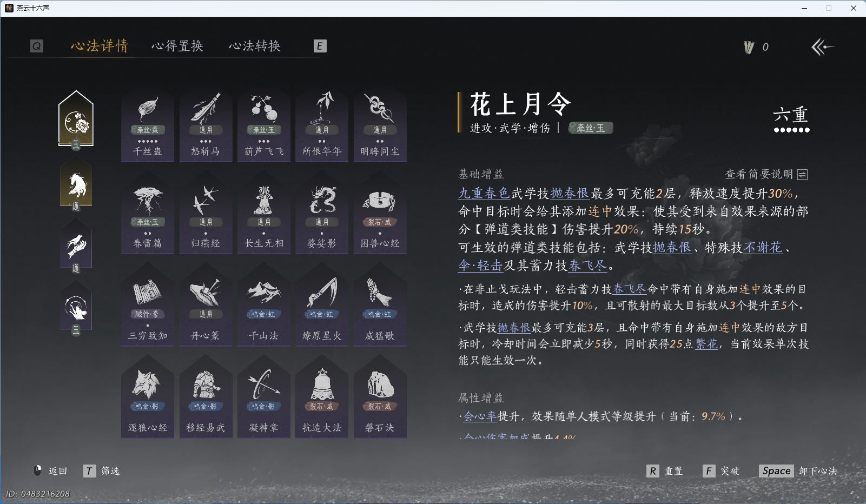
Task: Follow the 九重春色 link in description
Action: pyautogui.click(x=484, y=193)
